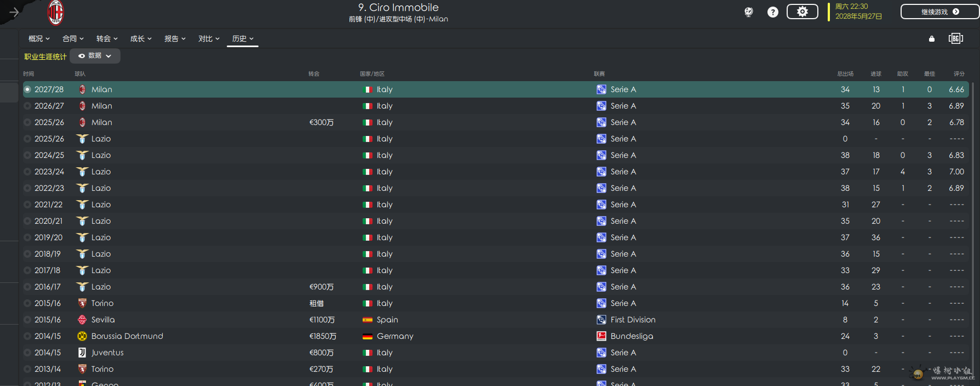
Task: Click the lock icon
Action: pos(932,38)
